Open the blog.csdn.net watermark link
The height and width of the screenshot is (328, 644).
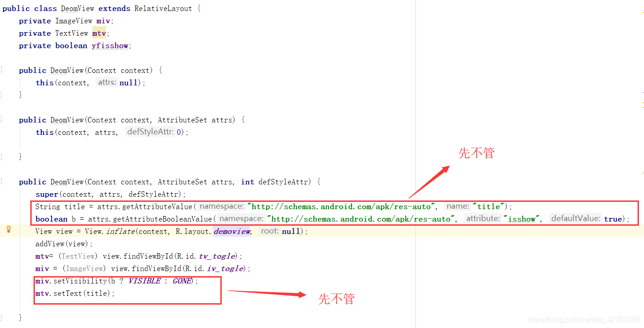pos(583,320)
